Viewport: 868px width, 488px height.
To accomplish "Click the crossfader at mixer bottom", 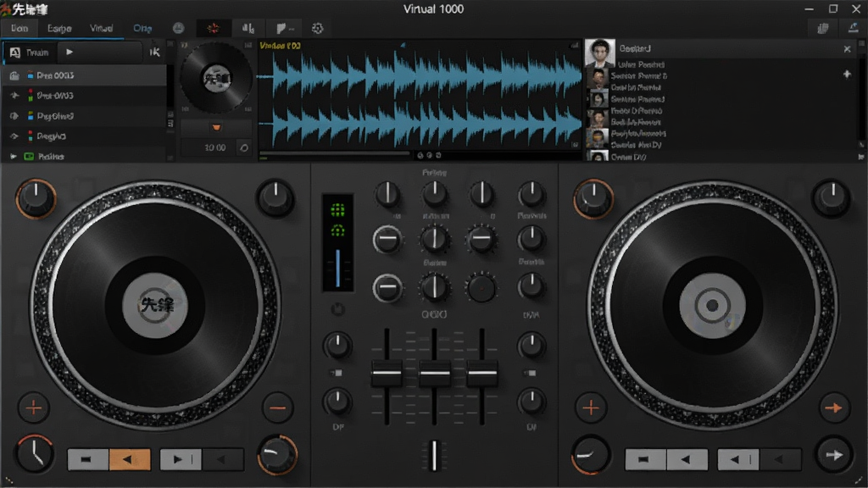I will point(435,455).
